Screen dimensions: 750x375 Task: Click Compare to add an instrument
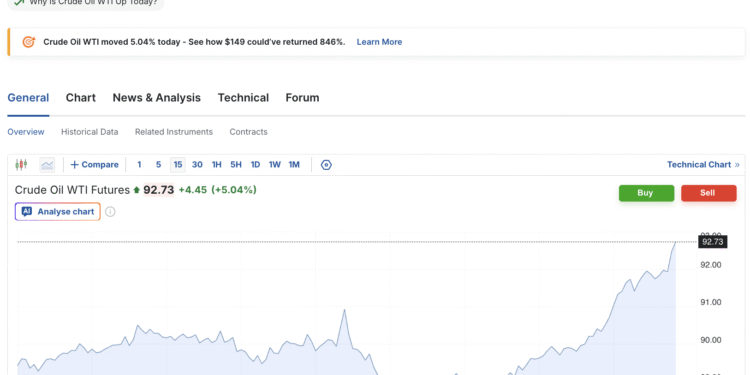(94, 165)
